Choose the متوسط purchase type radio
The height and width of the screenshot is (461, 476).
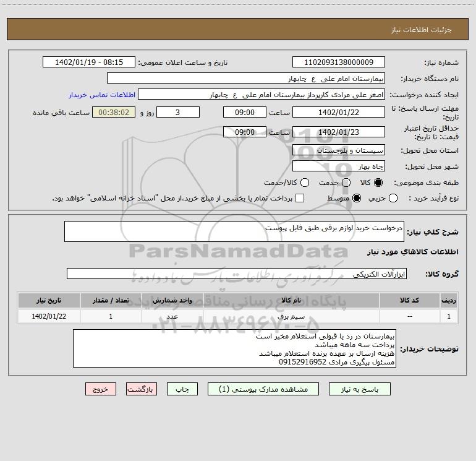[357, 199]
